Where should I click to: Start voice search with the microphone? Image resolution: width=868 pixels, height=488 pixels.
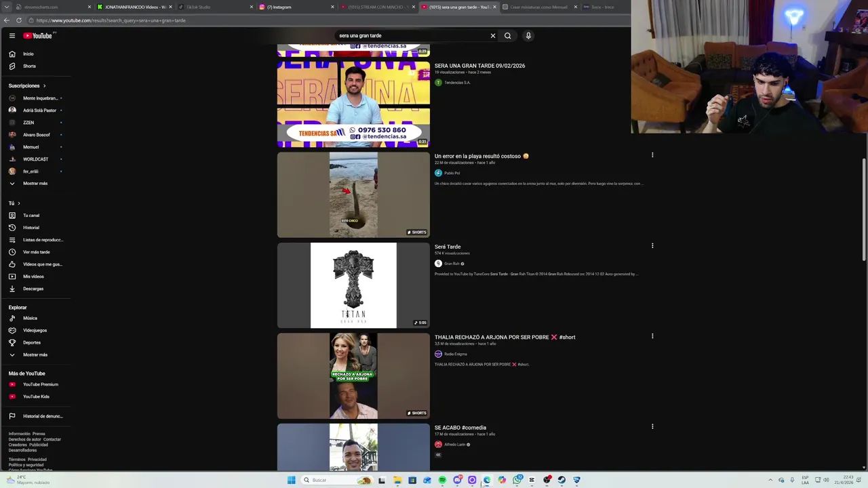pyautogui.click(x=528, y=36)
